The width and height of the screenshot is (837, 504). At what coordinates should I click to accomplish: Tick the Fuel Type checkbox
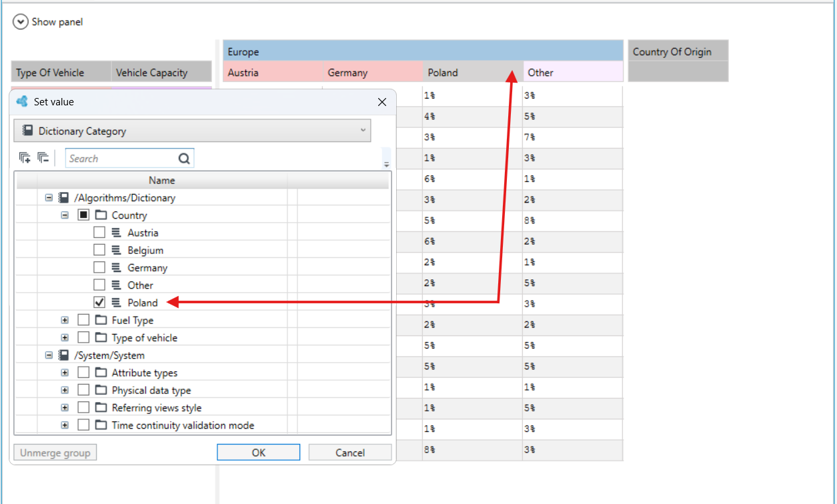[x=83, y=320]
